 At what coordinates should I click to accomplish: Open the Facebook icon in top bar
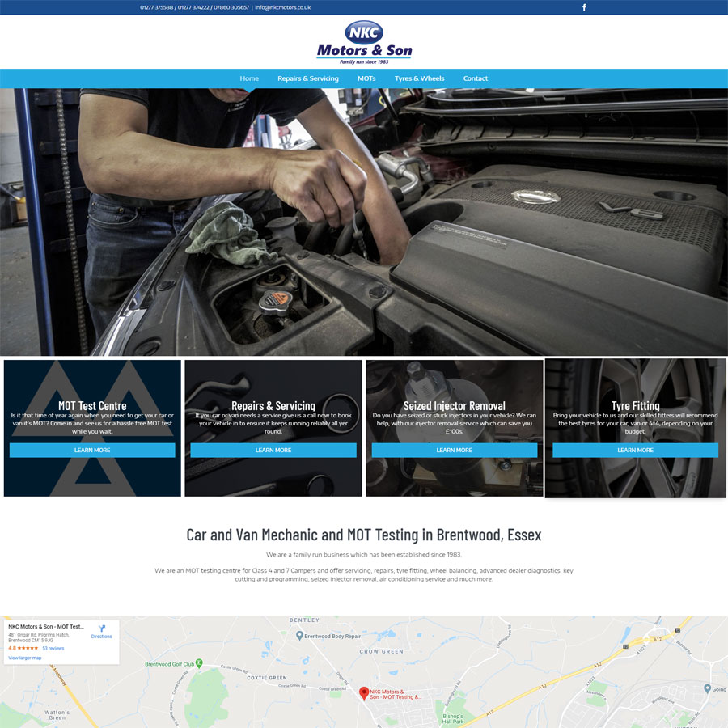tap(584, 7)
